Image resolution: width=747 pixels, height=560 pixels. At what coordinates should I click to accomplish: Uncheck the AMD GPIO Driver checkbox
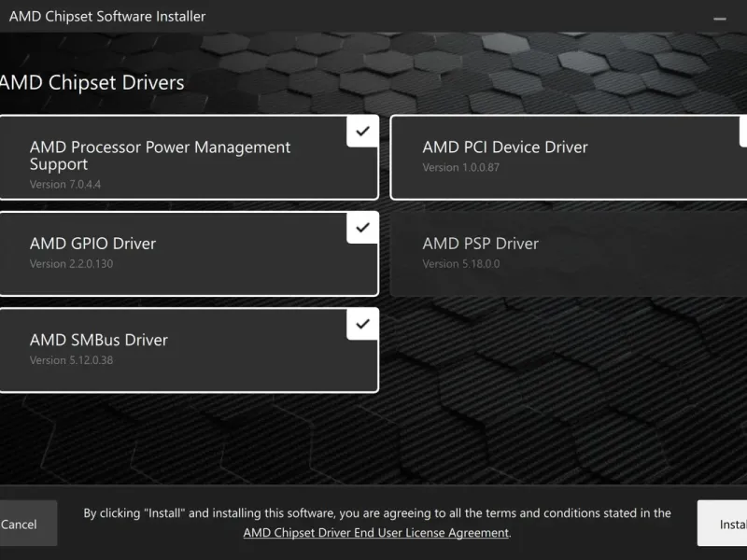tap(362, 228)
